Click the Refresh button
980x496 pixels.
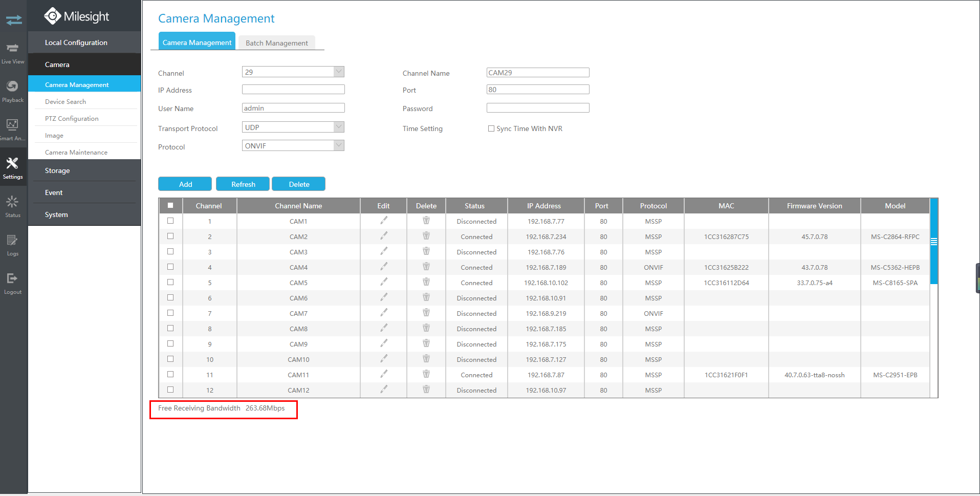pos(243,184)
